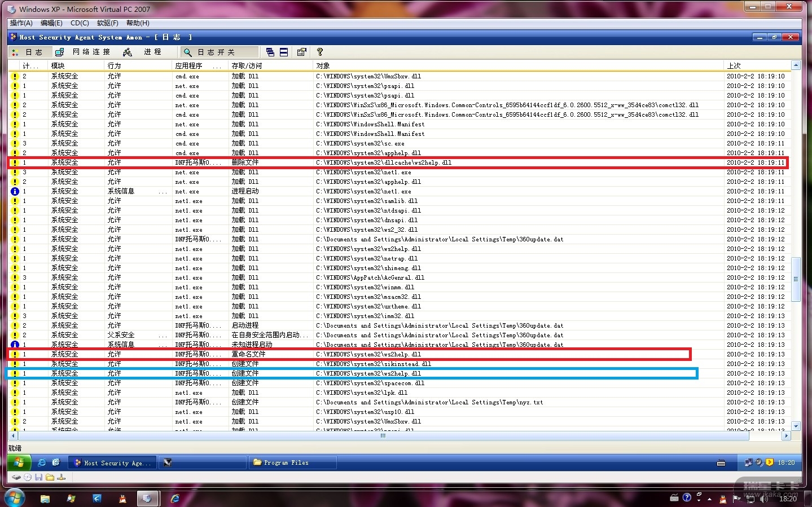Click the horizontal scrollbar right arrow

click(786, 436)
